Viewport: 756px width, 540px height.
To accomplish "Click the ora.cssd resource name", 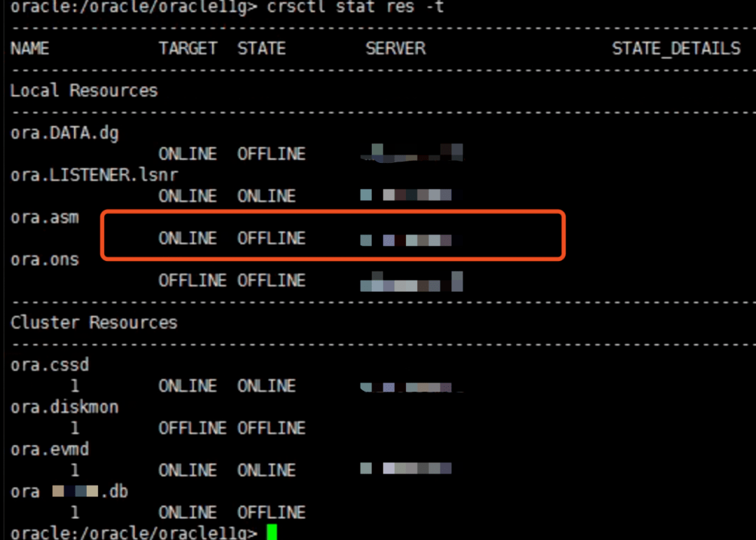I will click(50, 365).
